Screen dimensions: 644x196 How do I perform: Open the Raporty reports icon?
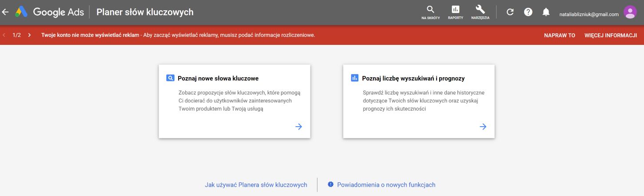[455, 12]
